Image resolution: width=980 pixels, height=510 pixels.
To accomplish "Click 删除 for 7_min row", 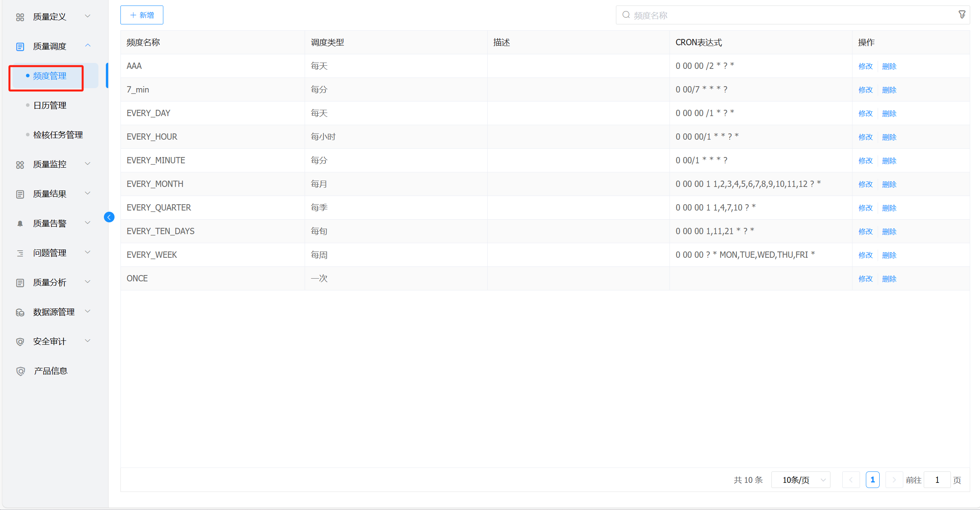I will click(x=889, y=90).
